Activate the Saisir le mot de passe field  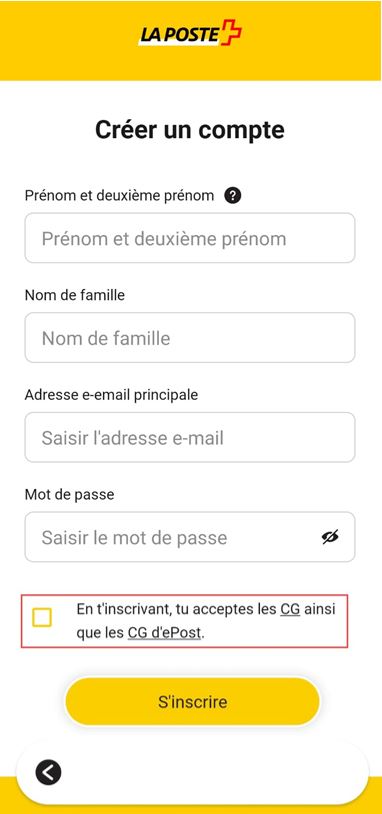[190, 537]
